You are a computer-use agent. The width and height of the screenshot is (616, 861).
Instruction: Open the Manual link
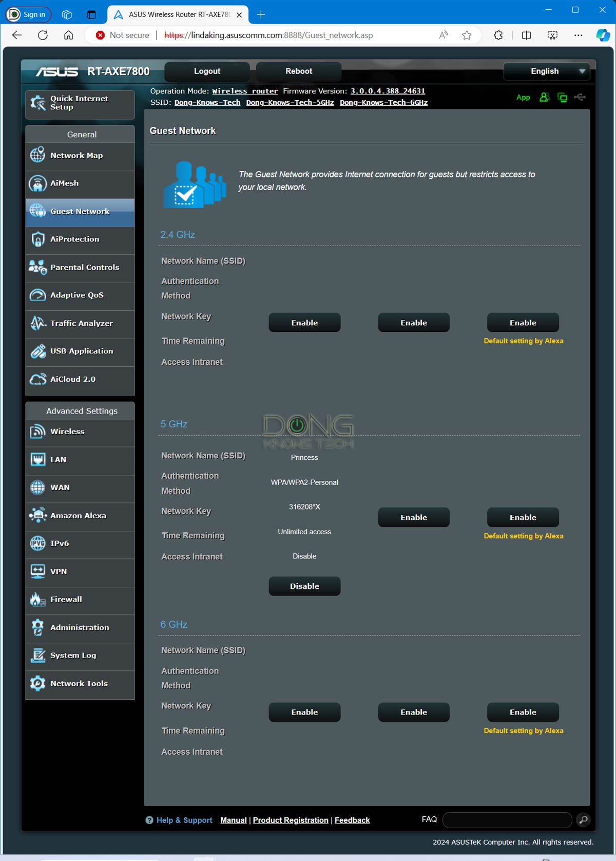[x=234, y=820]
